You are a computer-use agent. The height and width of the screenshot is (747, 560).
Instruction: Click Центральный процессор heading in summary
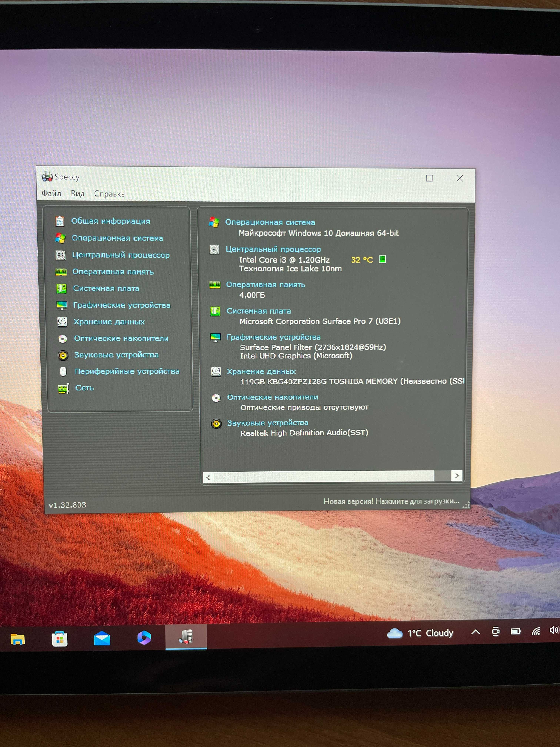click(273, 249)
